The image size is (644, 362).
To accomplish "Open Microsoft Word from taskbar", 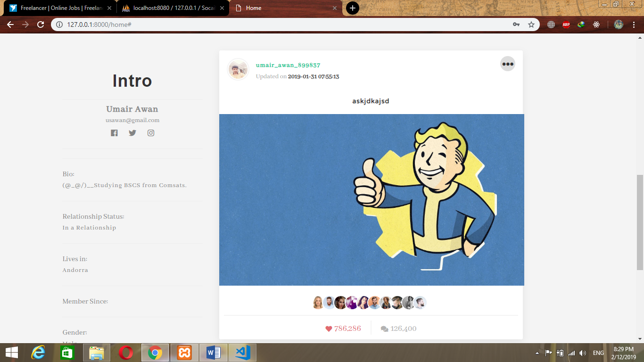I will 214,352.
